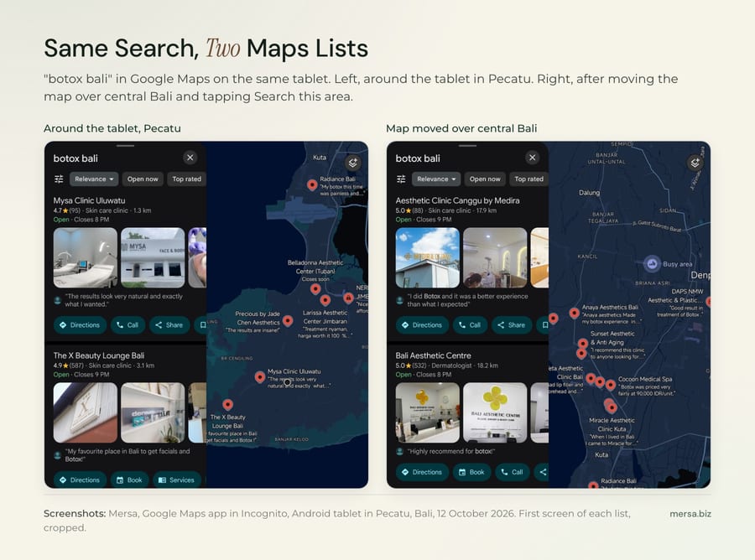Select Belladonna Aesthetic Center (Tuban) pin
This screenshot has height=560, width=755.
tap(315, 289)
